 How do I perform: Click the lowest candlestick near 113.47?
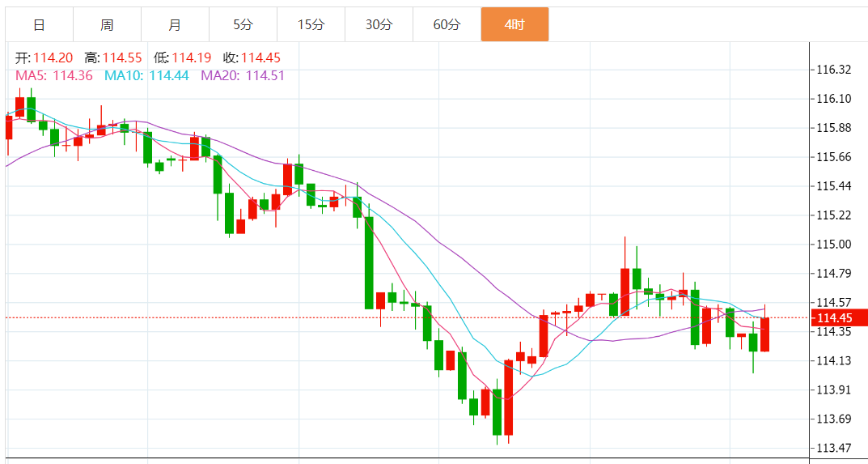pos(498,412)
